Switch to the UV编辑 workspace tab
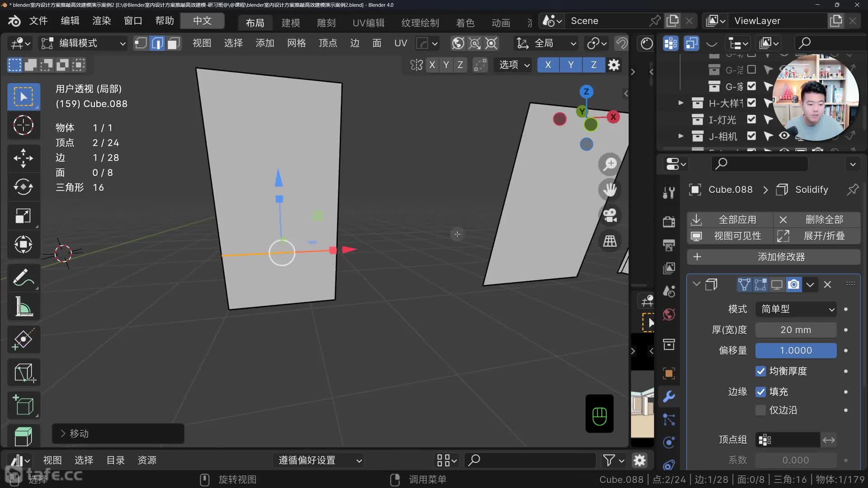868x488 pixels. pyautogui.click(x=368, y=23)
